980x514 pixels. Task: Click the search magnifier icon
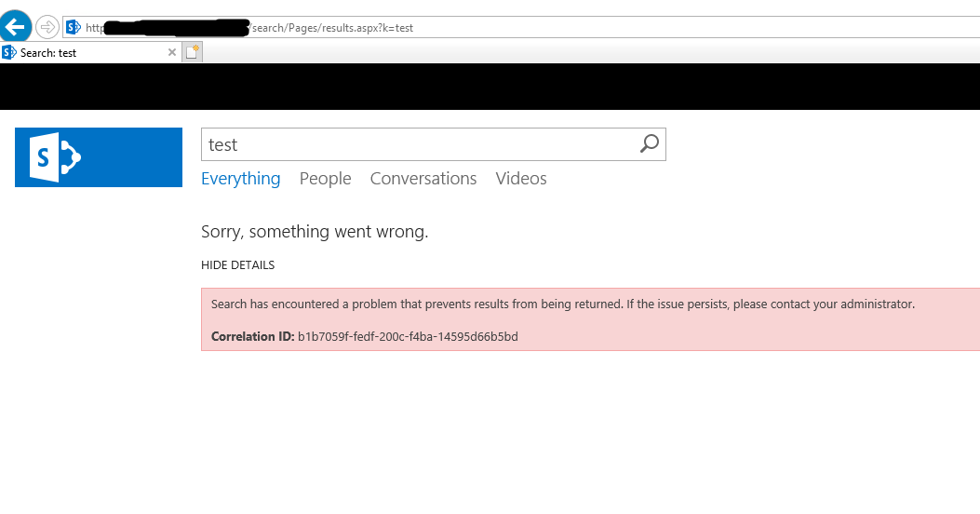[x=650, y=143]
